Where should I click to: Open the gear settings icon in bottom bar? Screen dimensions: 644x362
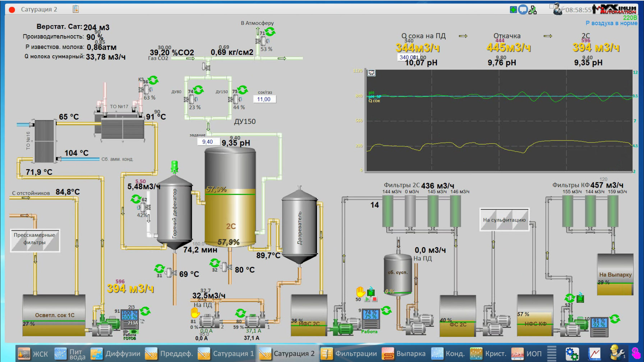[x=572, y=353]
